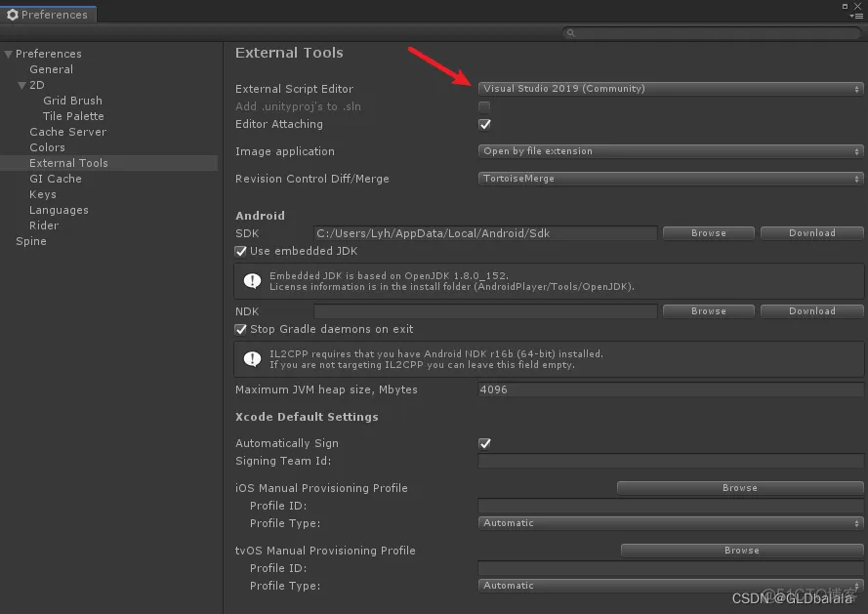Download the Android NDK
This screenshot has height=614, width=868.
tap(812, 311)
